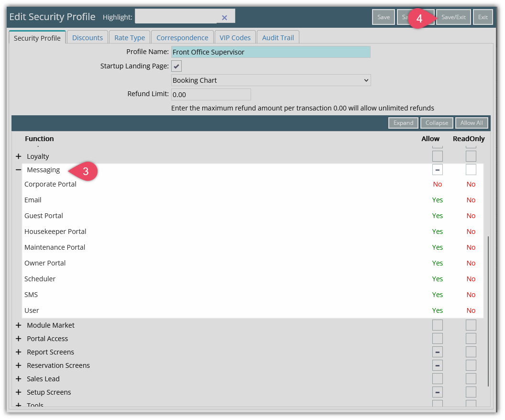Open the VIP Codes tab
The height and width of the screenshot is (420, 505).
(235, 38)
